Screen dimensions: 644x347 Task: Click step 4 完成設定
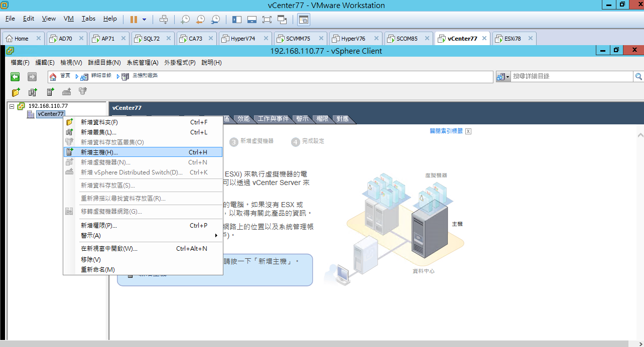click(x=308, y=141)
